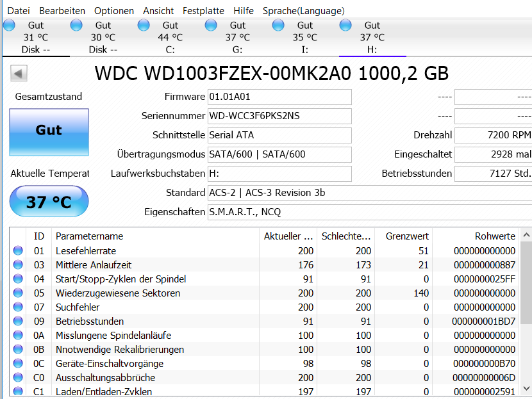The image size is (532, 399).
Task: Click the 37 °C temperature button
Action: click(49, 201)
